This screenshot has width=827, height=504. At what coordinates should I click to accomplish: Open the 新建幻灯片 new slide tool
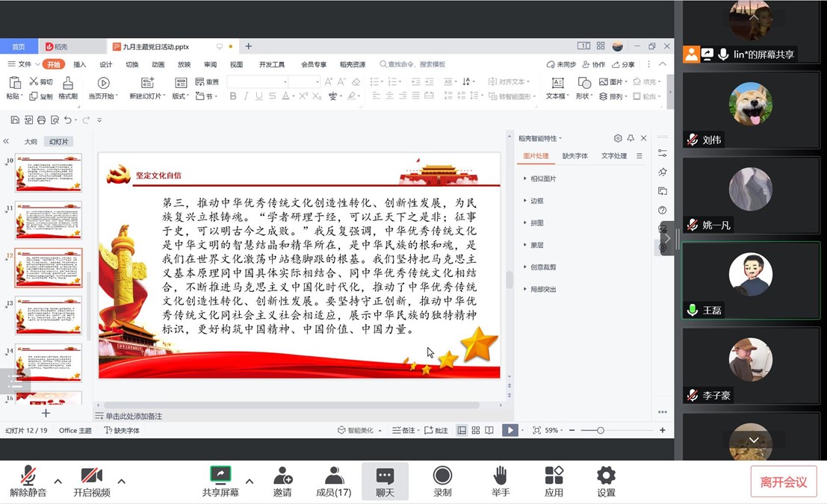click(x=148, y=82)
